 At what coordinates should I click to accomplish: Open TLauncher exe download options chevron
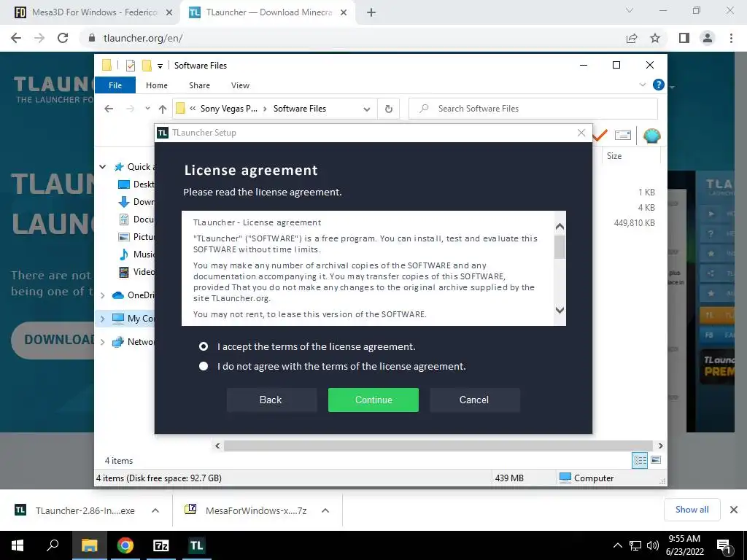point(155,510)
